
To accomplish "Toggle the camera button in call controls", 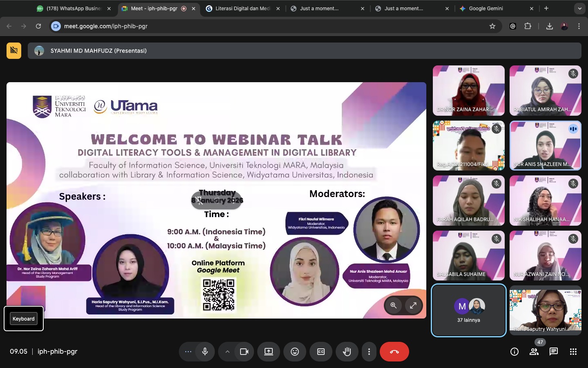I will pos(244,352).
